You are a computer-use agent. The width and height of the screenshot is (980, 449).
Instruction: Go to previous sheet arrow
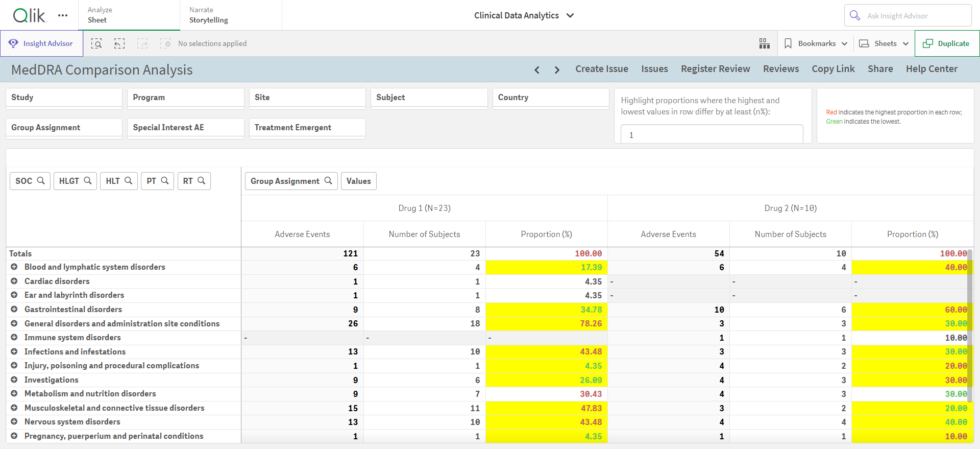537,69
